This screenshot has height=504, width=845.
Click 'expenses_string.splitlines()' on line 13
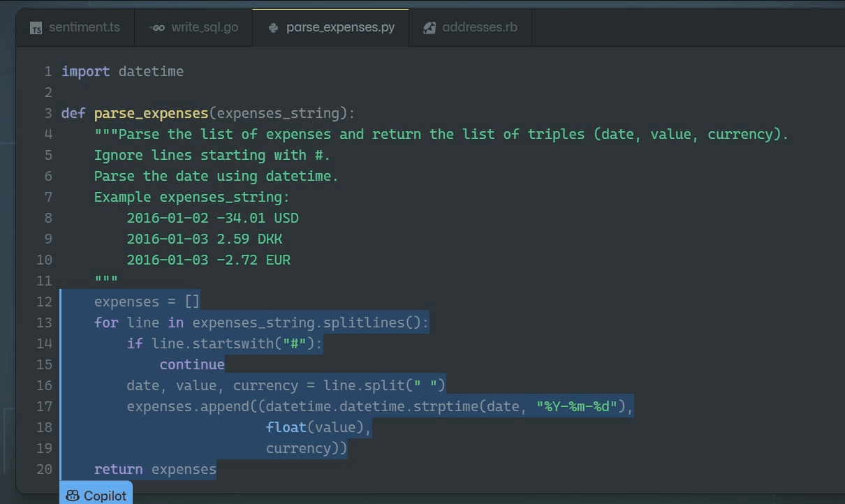pos(307,323)
